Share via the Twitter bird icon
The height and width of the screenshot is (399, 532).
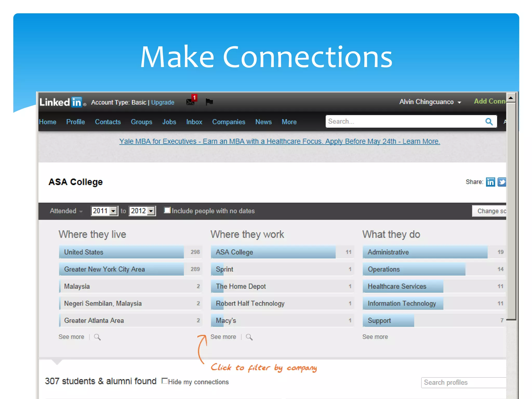click(502, 182)
